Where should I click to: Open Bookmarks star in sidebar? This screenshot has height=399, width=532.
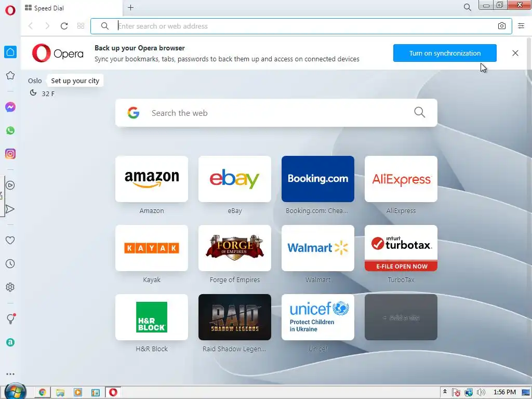(x=10, y=75)
